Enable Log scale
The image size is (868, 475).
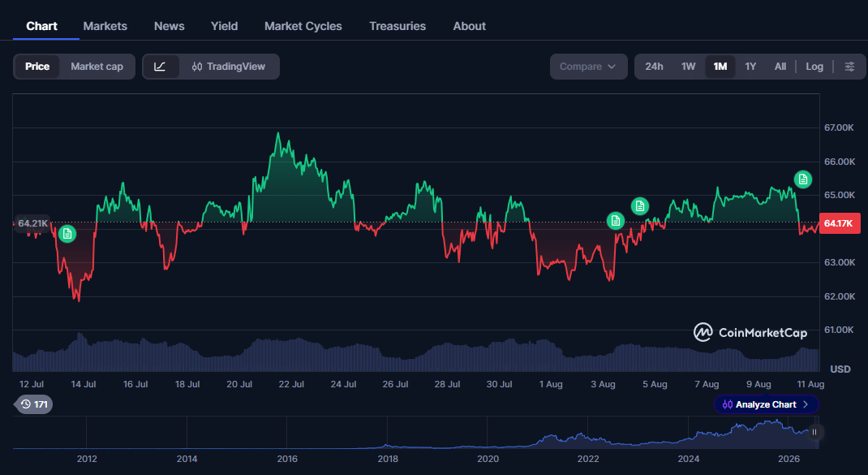(x=814, y=67)
